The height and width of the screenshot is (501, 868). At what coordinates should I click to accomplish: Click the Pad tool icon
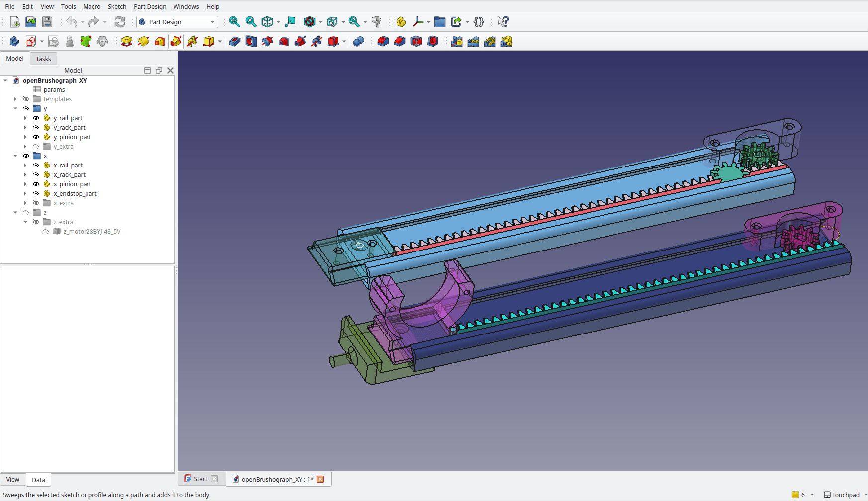127,42
